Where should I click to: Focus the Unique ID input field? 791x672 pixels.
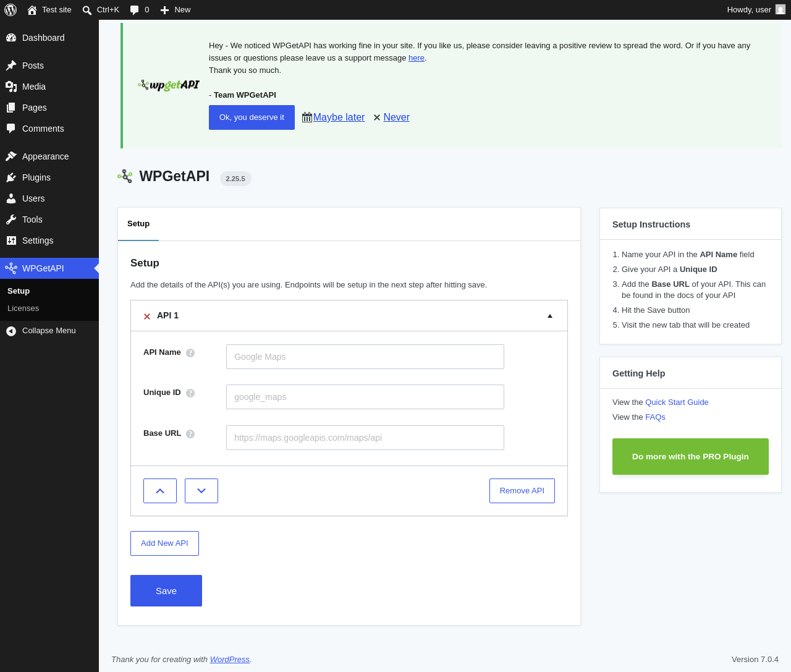point(365,397)
